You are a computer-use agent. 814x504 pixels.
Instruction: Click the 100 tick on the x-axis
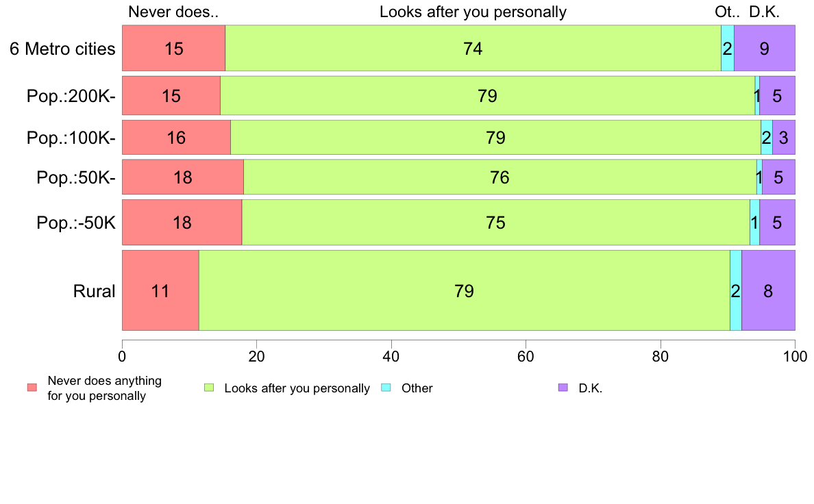[x=795, y=356]
